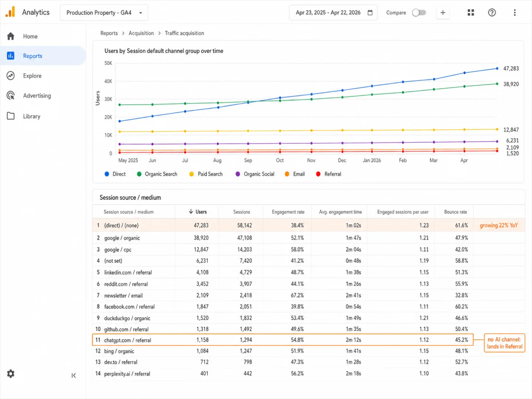532x399 pixels.
Task: Sort by the Sessions column header
Action: (x=242, y=212)
